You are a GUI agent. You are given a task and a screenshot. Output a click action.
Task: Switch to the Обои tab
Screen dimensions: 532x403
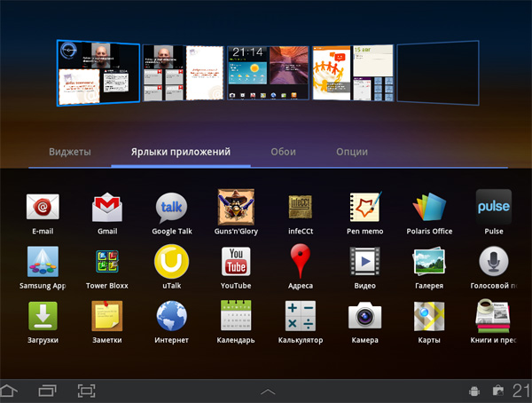click(283, 152)
